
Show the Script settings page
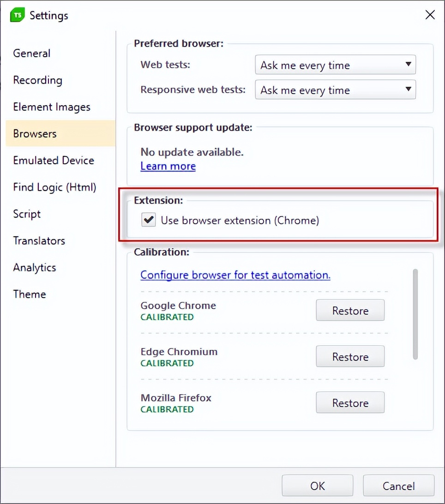27,214
